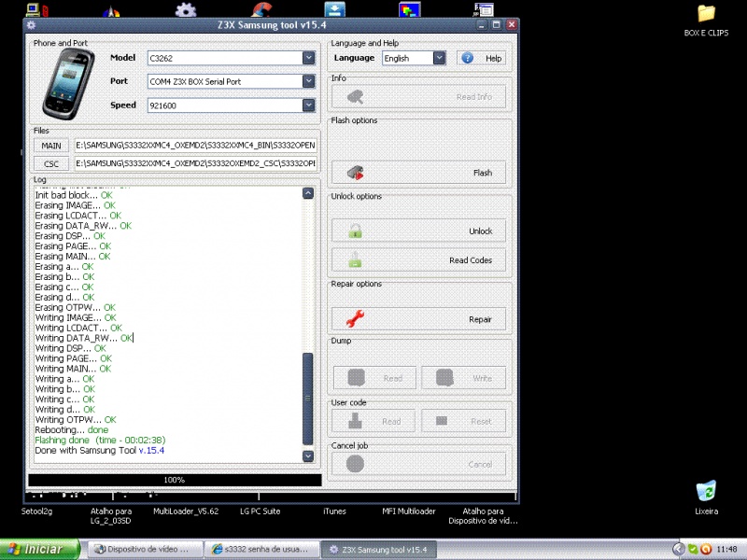Browse for a firmware file with MAIN button

[x=51, y=146]
